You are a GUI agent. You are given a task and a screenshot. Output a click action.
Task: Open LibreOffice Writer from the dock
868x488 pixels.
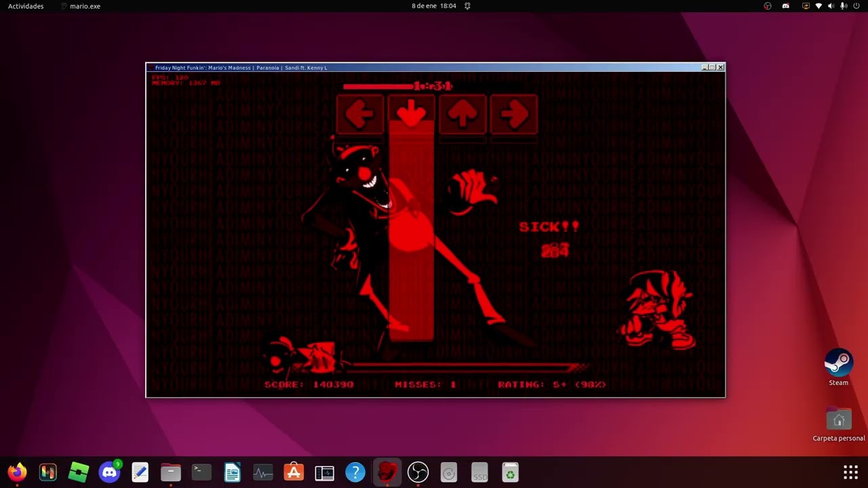coord(233,472)
